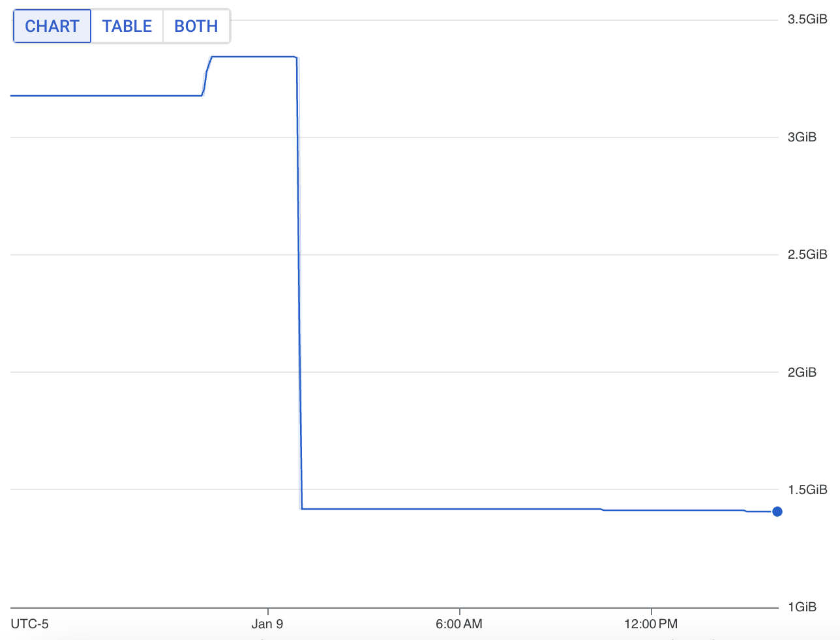Click the 1GiB y-axis label
The width and height of the screenshot is (840, 640).
tap(802, 607)
